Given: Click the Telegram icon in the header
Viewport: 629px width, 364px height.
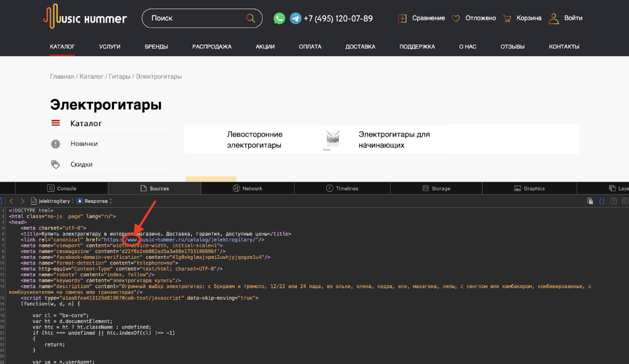Looking at the screenshot, I should 294,18.
